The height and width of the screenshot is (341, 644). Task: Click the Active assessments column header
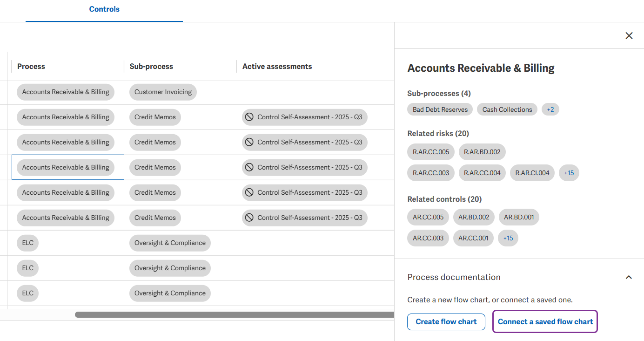(277, 67)
